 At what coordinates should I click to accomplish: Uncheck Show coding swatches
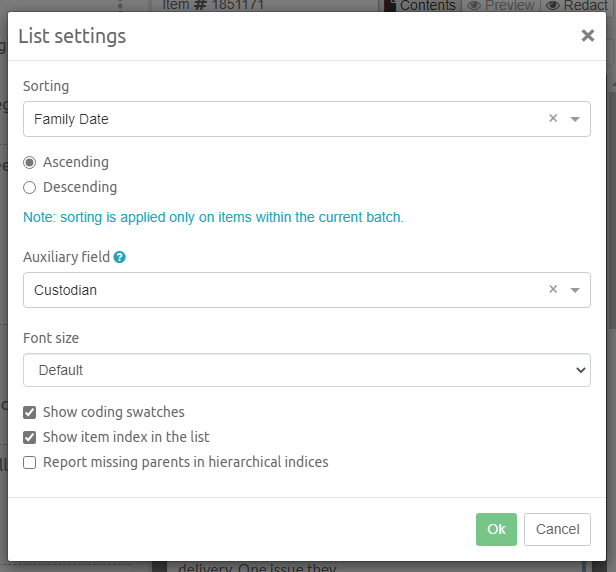[x=30, y=412]
